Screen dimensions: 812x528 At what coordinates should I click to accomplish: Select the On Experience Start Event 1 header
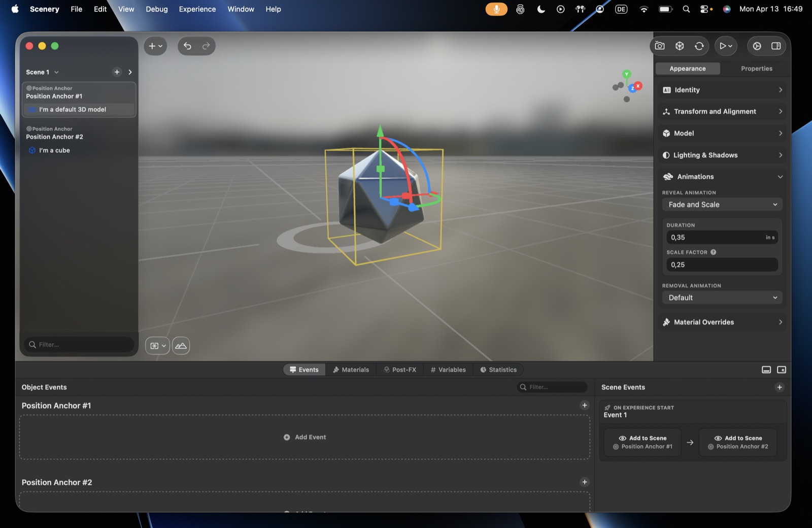[x=693, y=412]
